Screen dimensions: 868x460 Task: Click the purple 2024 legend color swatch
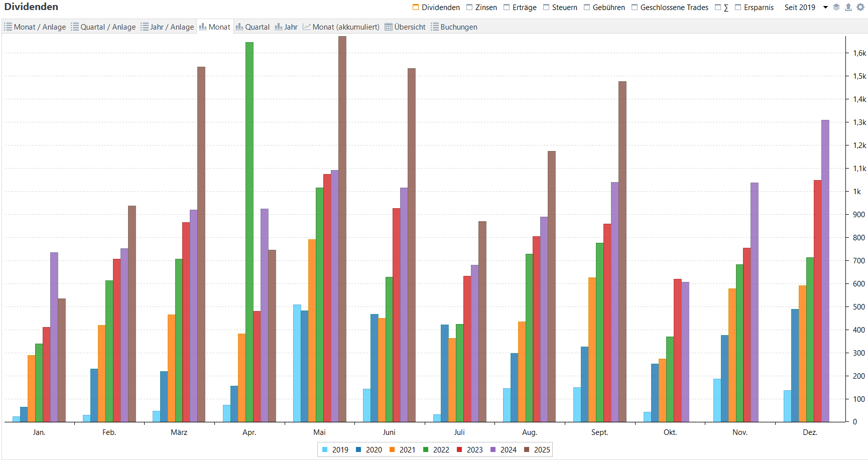(x=493, y=450)
